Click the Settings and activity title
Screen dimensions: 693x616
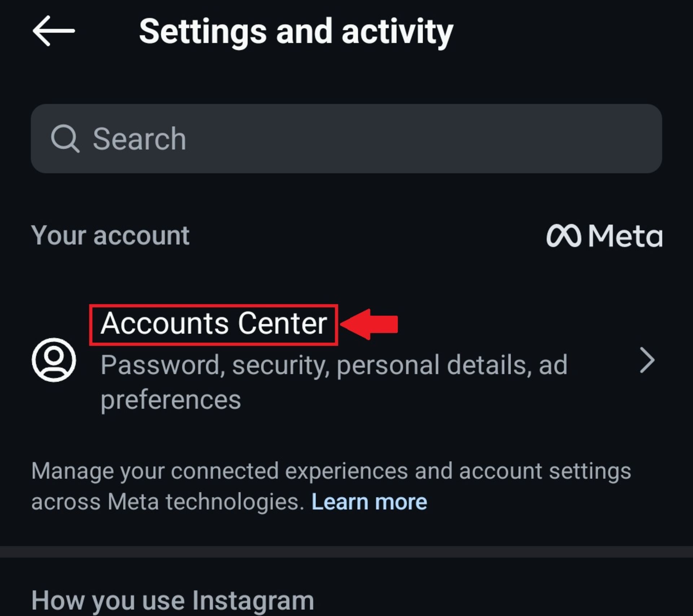point(296,32)
